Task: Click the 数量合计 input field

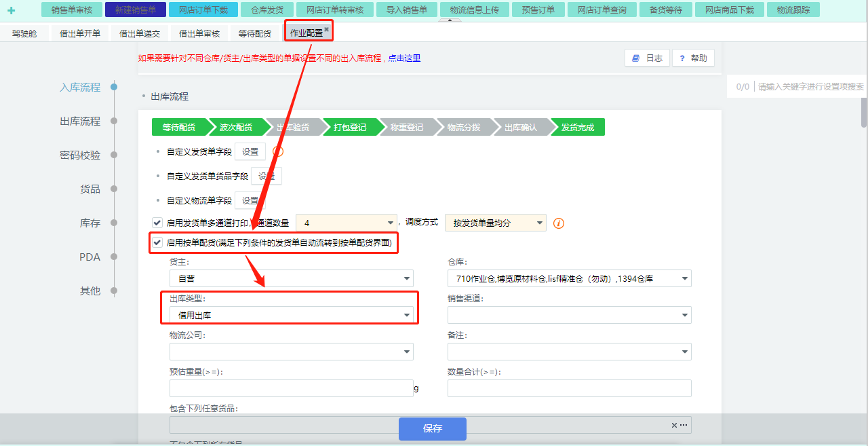Action: (570, 388)
